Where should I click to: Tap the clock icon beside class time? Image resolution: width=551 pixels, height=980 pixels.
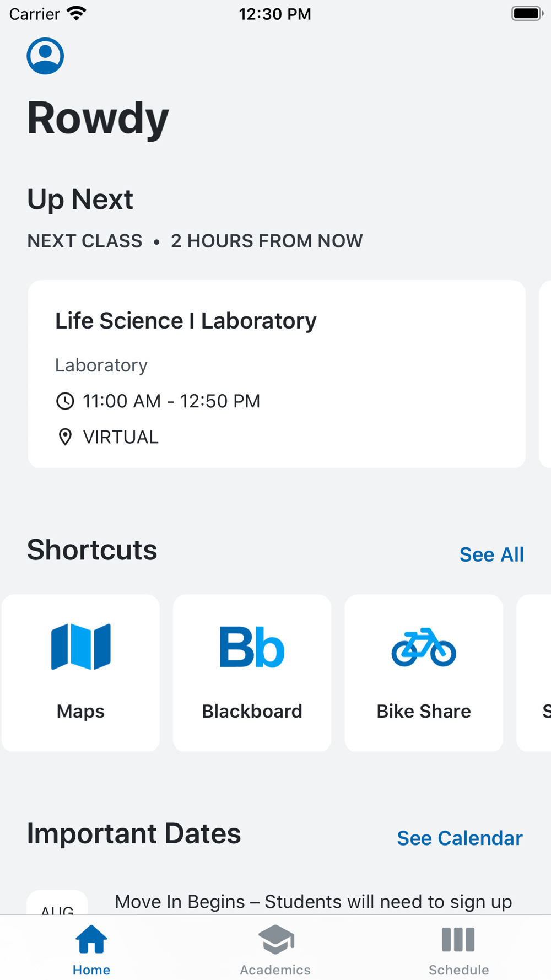click(x=65, y=401)
